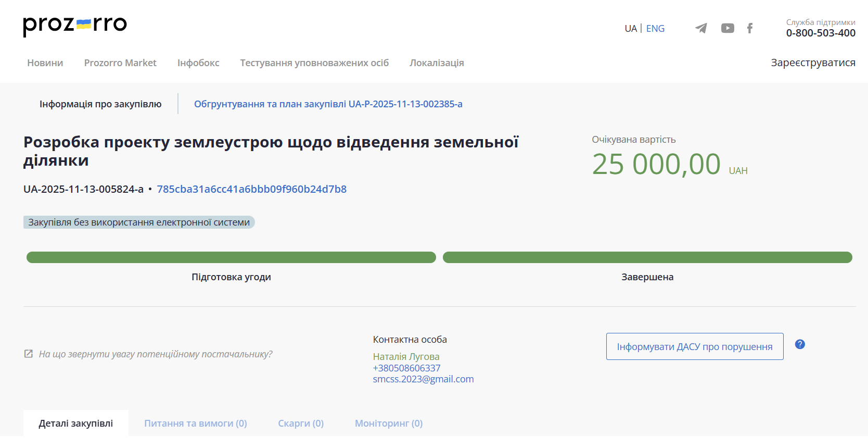The width and height of the screenshot is (868, 448).
Task: Click the tender hash ID link
Action: click(251, 189)
